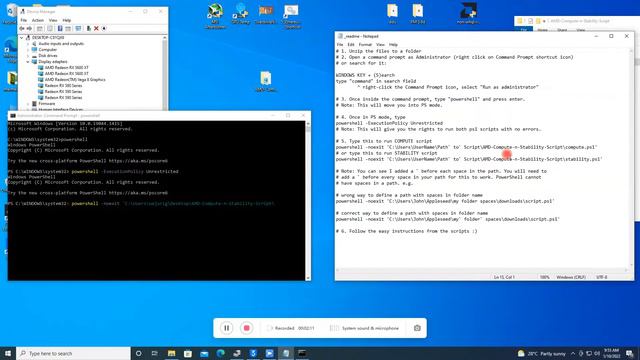Click the Cortana circle on the taskbar
The image size is (640, 360).
tap(138, 353)
